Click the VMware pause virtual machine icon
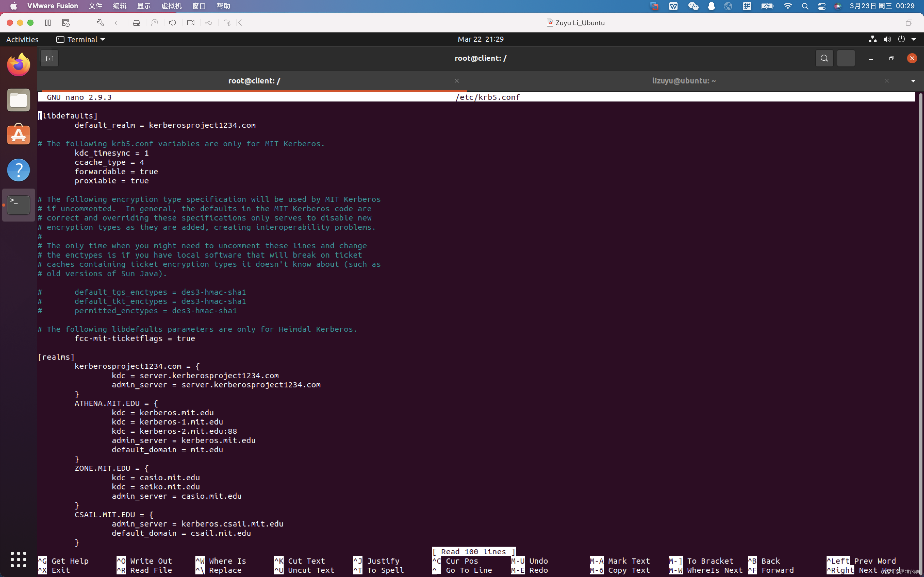 click(x=48, y=23)
